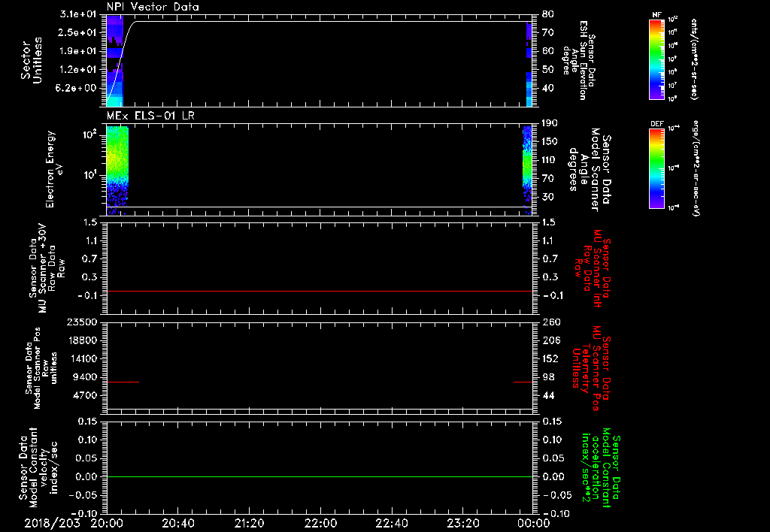Click the 206 telemetry axis tick label
The height and width of the screenshot is (532, 770).
click(551, 340)
